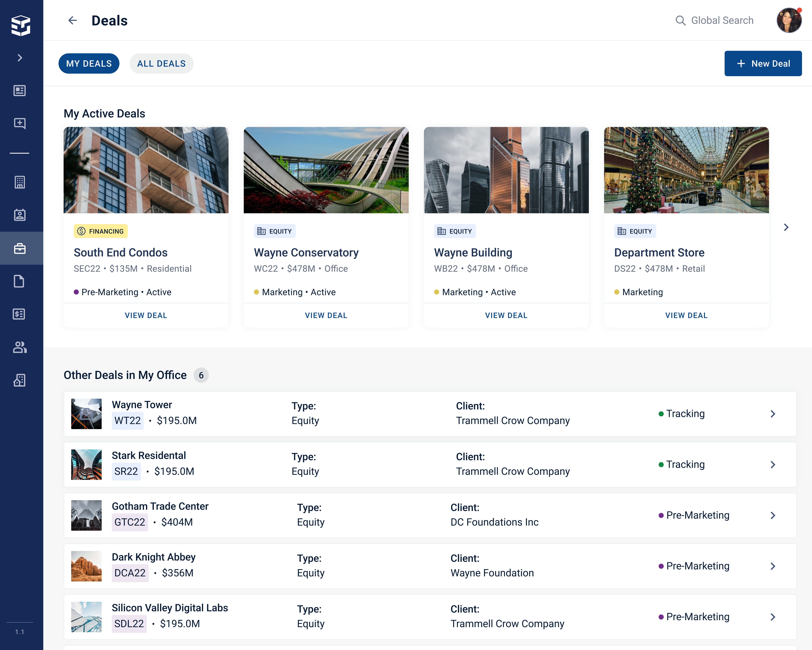
Task: Select the MY DEALS tab
Action: (89, 64)
